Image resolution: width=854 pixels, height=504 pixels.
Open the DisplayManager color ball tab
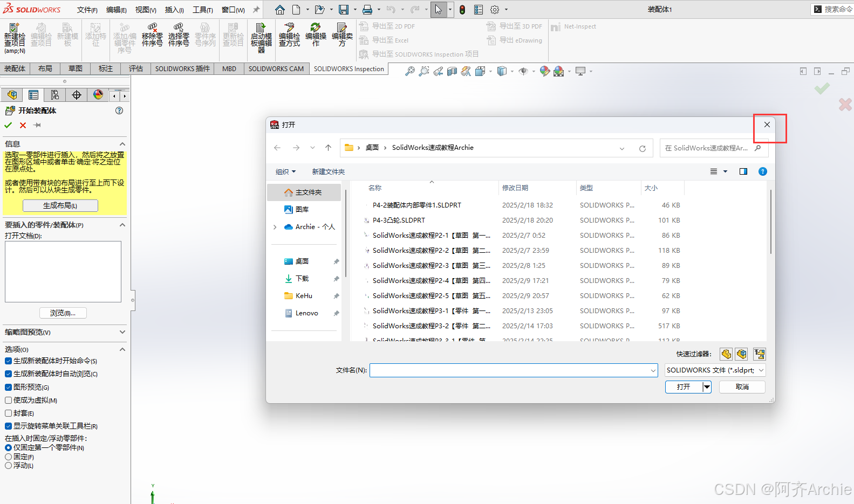pos(98,95)
